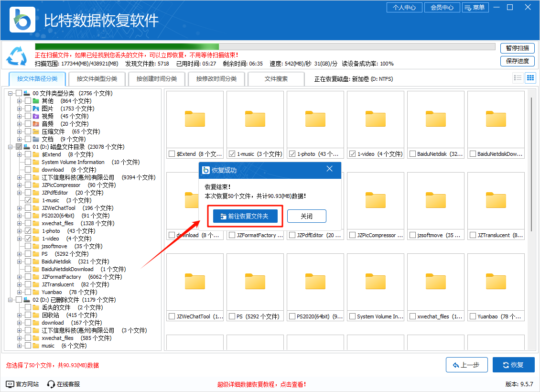Switch to grid thumbnail view icon
Image resolution: width=540 pixels, height=392 pixels.
(x=530, y=78)
